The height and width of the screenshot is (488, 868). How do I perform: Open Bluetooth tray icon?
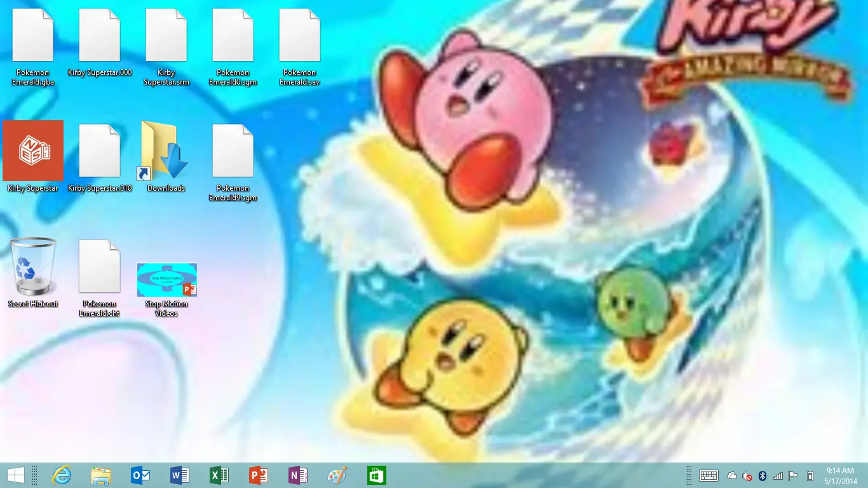coord(763,475)
